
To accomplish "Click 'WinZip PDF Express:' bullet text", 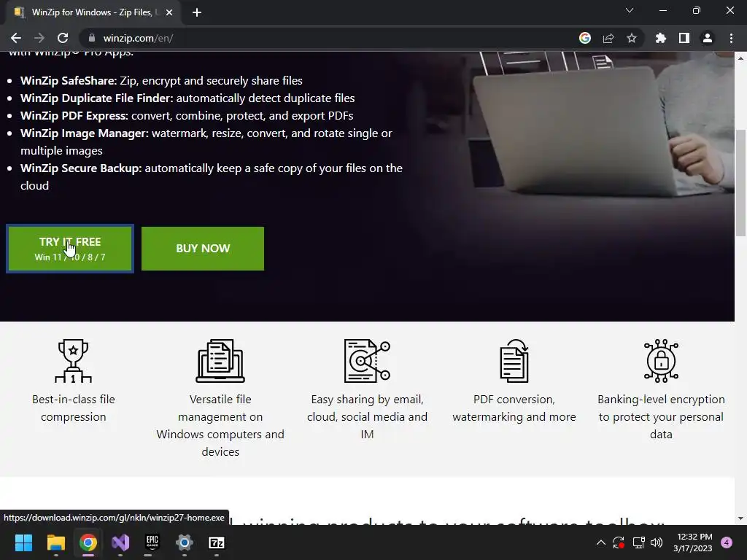I will [x=74, y=116].
